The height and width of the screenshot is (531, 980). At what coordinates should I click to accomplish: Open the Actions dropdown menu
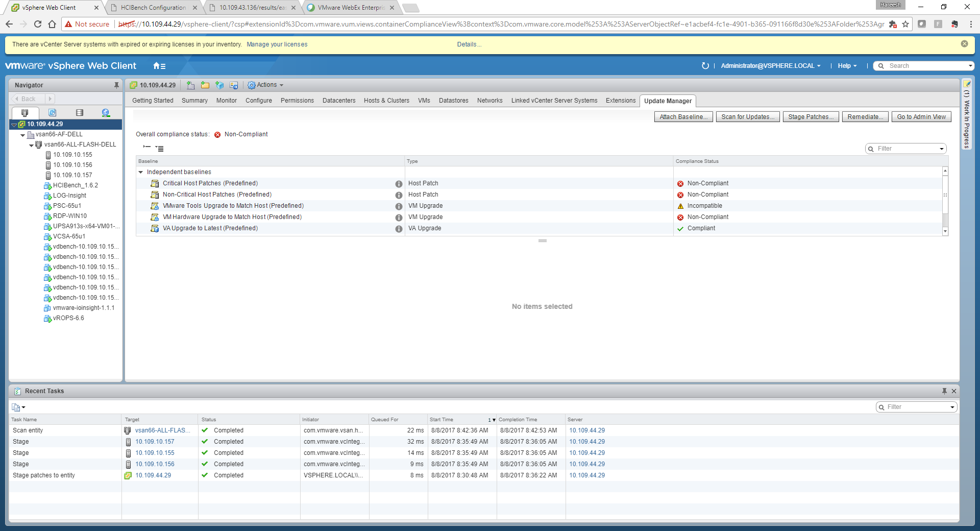coord(265,85)
